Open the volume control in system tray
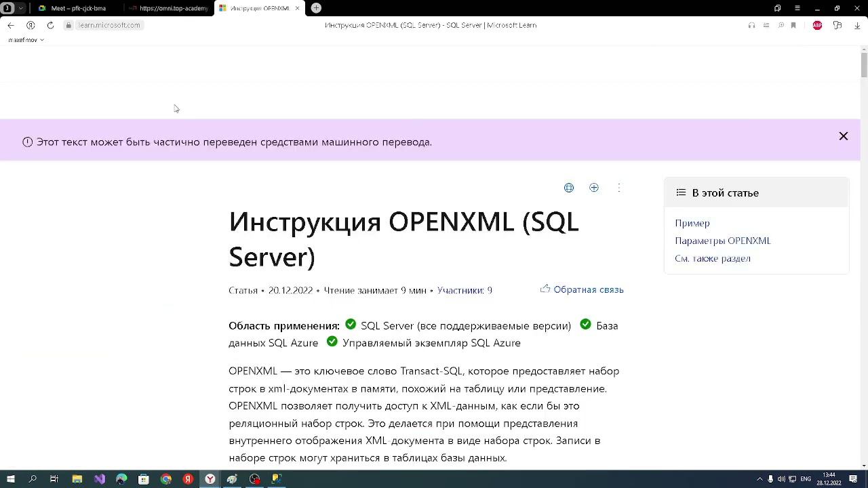Viewport: 868px width, 488px height. [781, 479]
